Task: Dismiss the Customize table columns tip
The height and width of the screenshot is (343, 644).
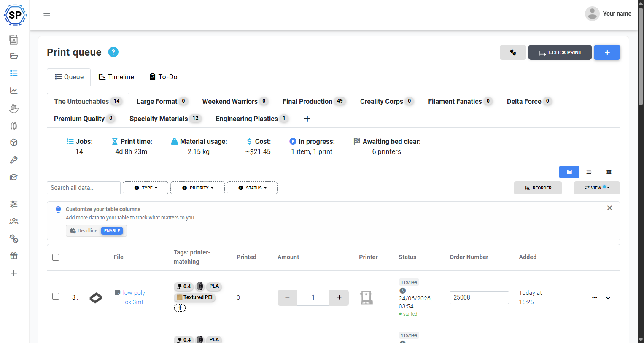Action: click(x=609, y=208)
